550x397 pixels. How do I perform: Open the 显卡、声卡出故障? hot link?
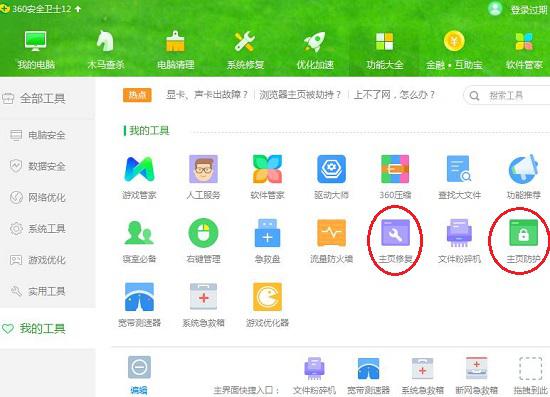tap(207, 95)
